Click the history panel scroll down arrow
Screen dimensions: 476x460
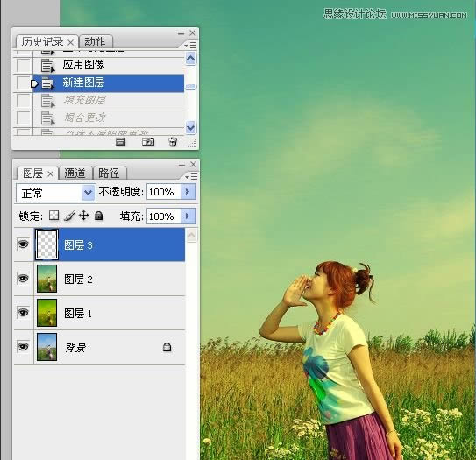[x=190, y=127]
